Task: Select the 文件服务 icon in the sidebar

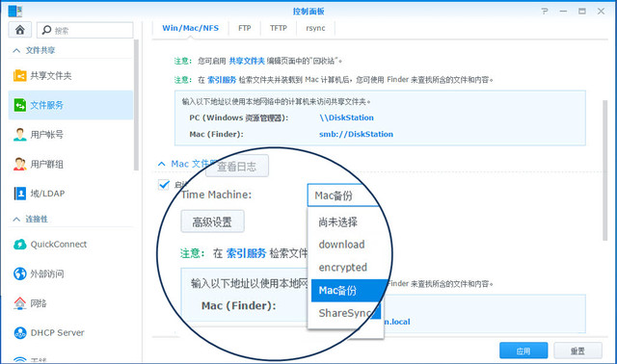Action: pyautogui.click(x=19, y=105)
